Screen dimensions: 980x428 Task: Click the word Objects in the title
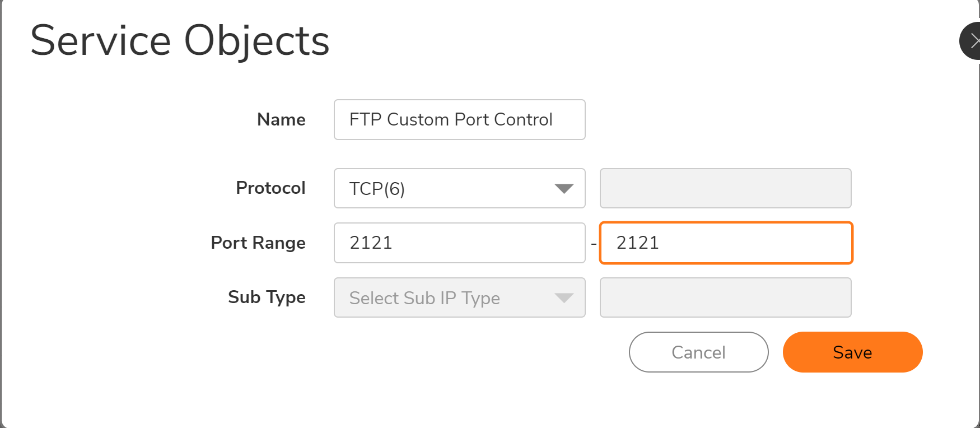click(256, 41)
